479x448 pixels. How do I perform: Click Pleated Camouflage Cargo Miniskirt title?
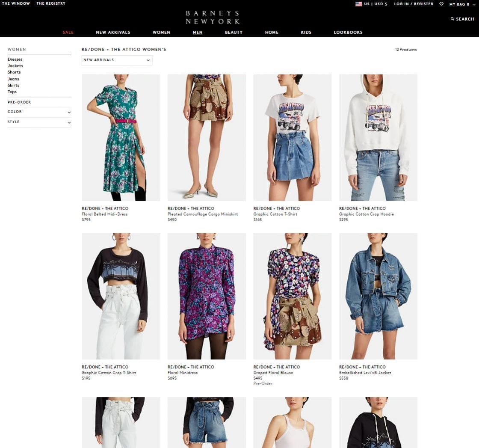pos(203,214)
